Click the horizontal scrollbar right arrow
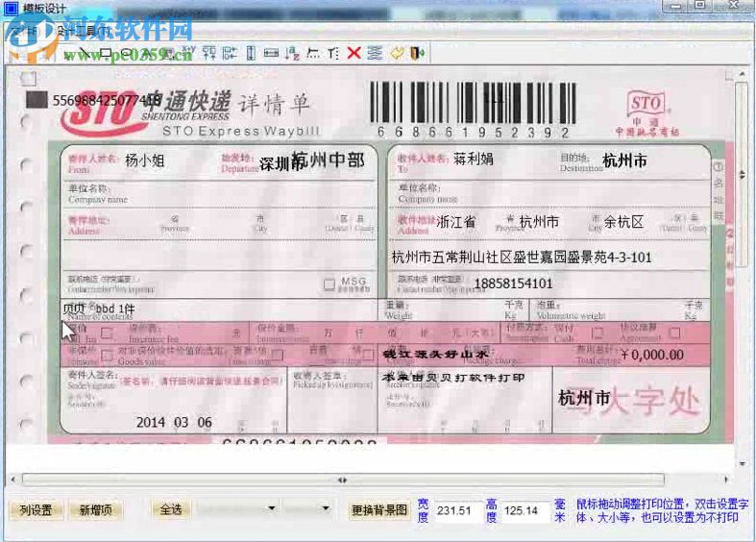The width and height of the screenshot is (756, 542). (726, 480)
